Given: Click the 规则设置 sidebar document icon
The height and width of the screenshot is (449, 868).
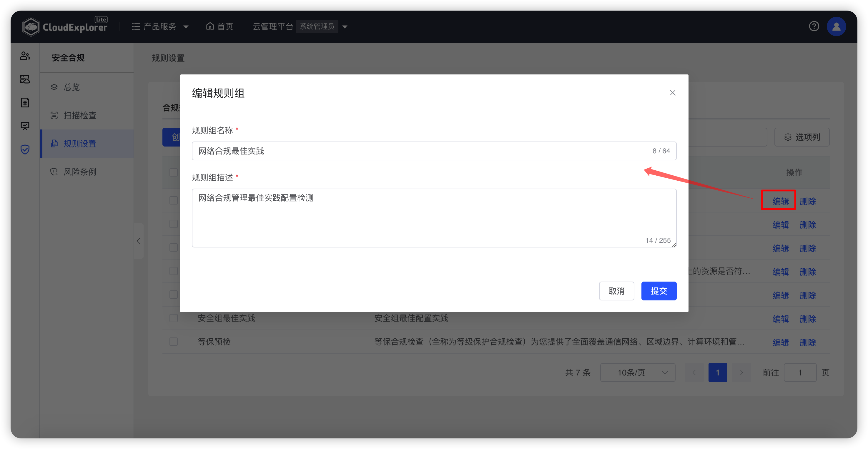Looking at the screenshot, I should coord(54,144).
